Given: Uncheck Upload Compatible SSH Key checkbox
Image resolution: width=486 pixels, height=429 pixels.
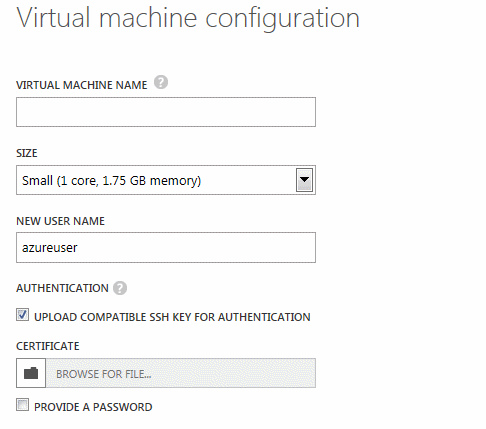Looking at the screenshot, I should pos(22,315).
